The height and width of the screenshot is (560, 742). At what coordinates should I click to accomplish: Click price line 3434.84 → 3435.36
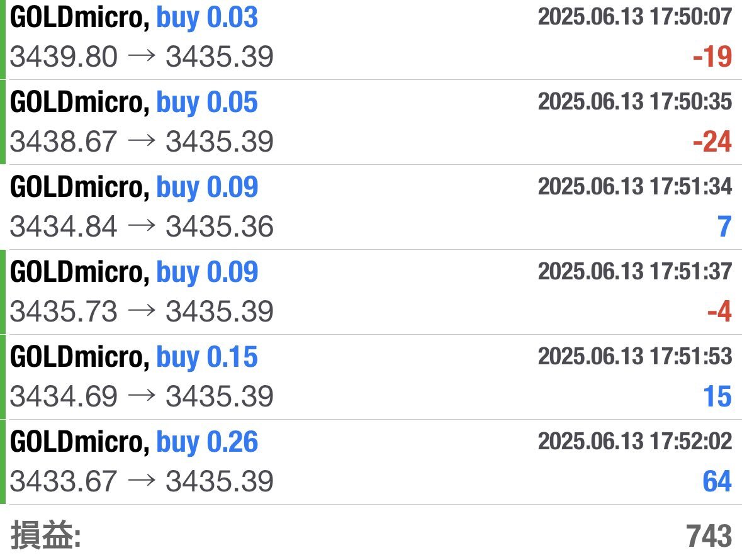142,227
